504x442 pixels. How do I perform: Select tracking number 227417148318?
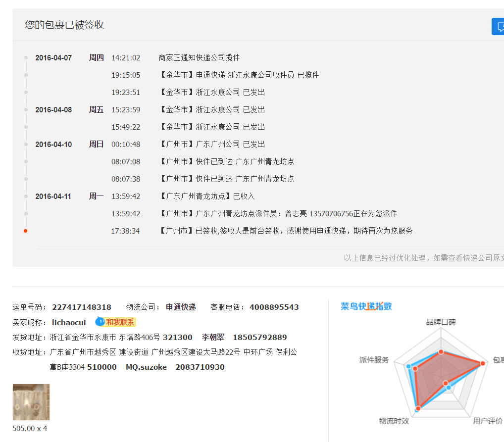pos(82,307)
